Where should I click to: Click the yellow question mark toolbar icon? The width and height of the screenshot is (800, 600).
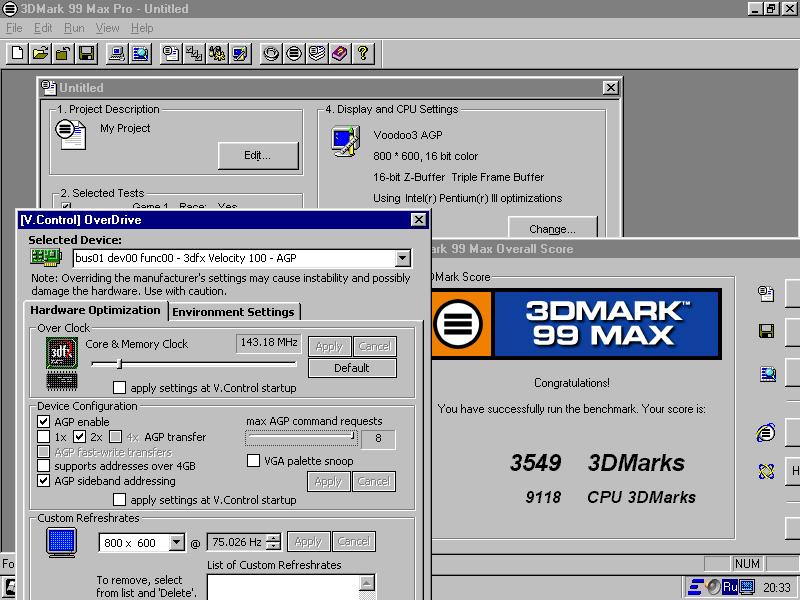pyautogui.click(x=363, y=53)
